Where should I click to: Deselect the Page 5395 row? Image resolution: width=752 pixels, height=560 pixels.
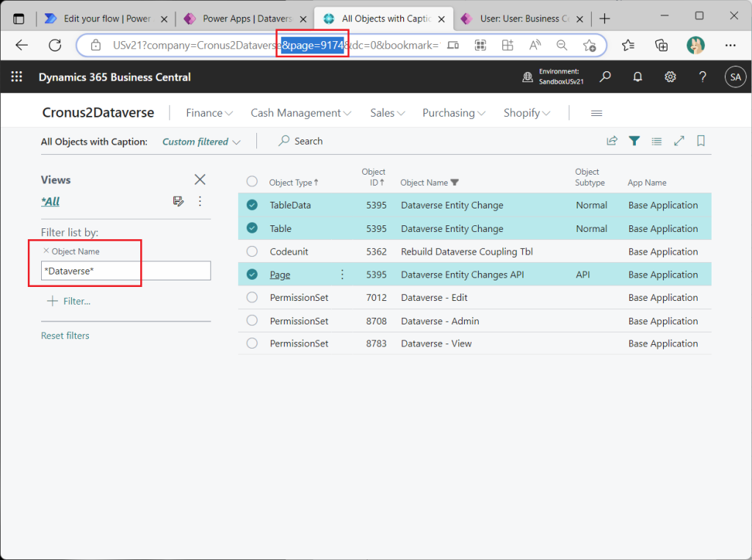(252, 274)
